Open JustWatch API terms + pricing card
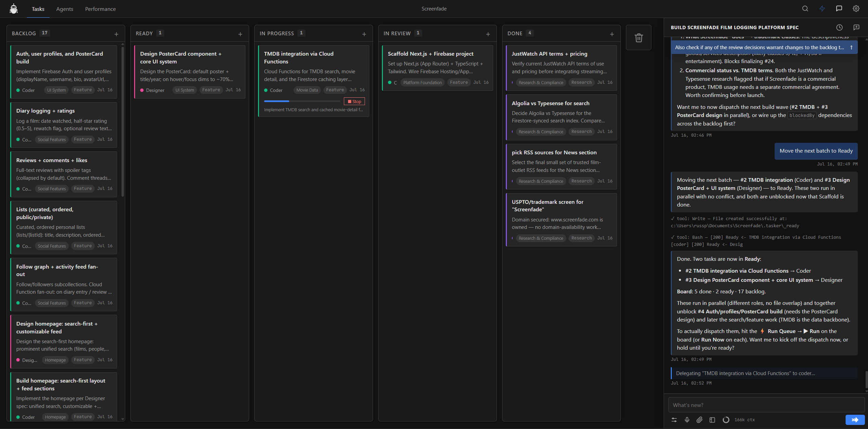The height and width of the screenshot is (429, 868). click(x=561, y=68)
